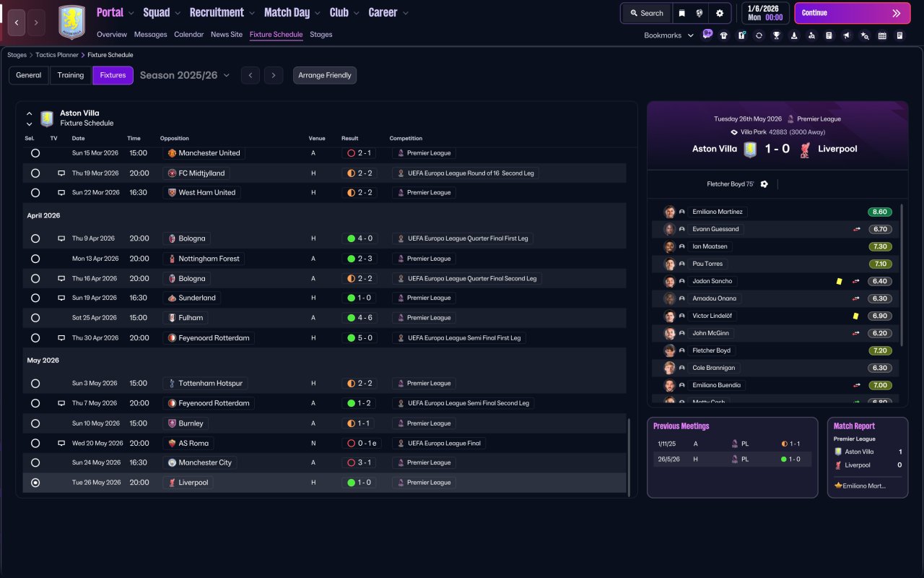Open the Career dropdown menu
The height and width of the screenshot is (578, 924).
pyautogui.click(x=388, y=12)
